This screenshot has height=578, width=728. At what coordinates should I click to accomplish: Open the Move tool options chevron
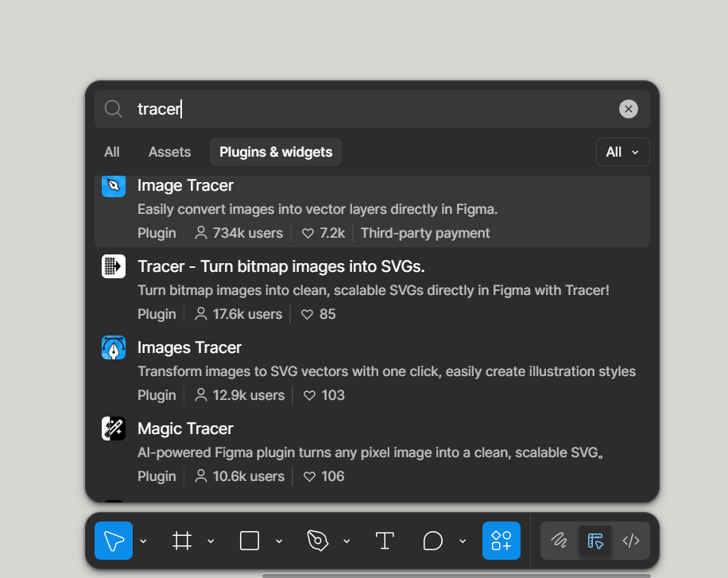(144, 541)
